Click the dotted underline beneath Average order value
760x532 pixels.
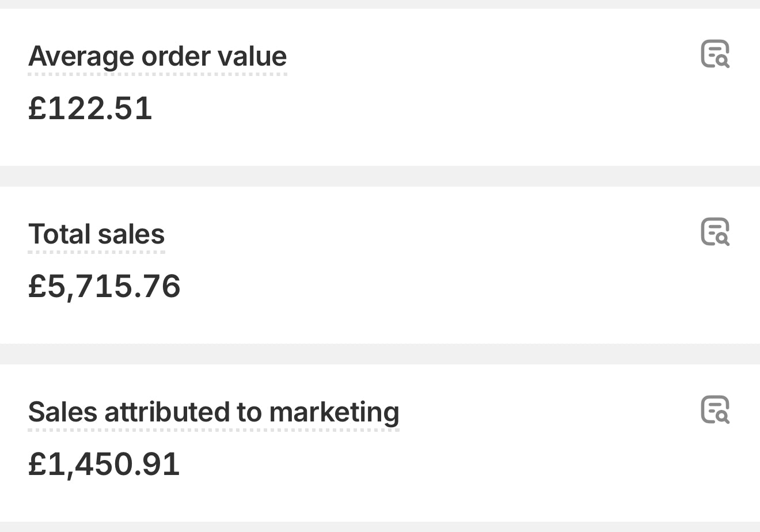(157, 74)
